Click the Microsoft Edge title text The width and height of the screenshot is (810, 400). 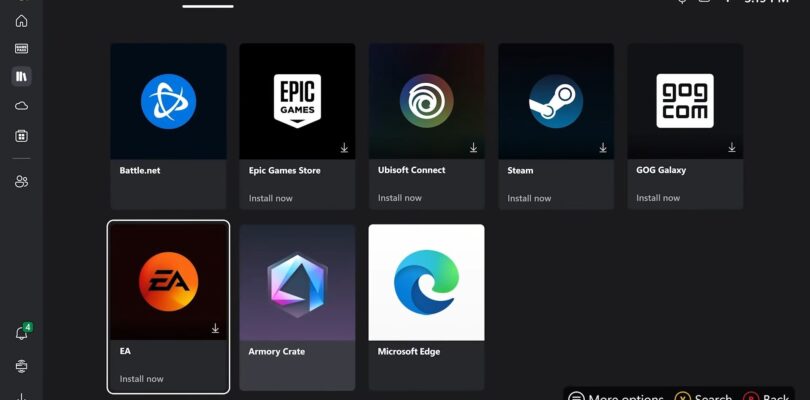pyautogui.click(x=409, y=351)
